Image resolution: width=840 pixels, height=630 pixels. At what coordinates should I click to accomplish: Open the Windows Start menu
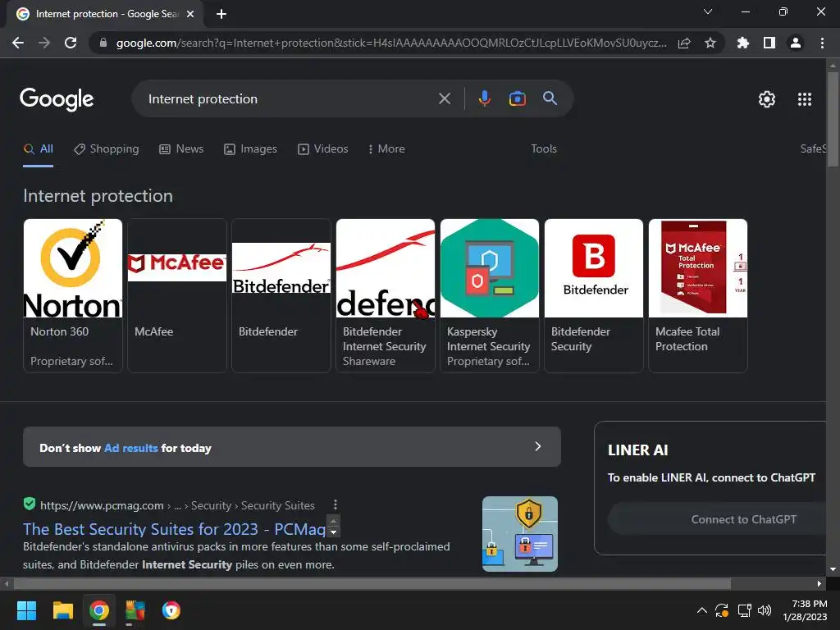tap(26, 610)
